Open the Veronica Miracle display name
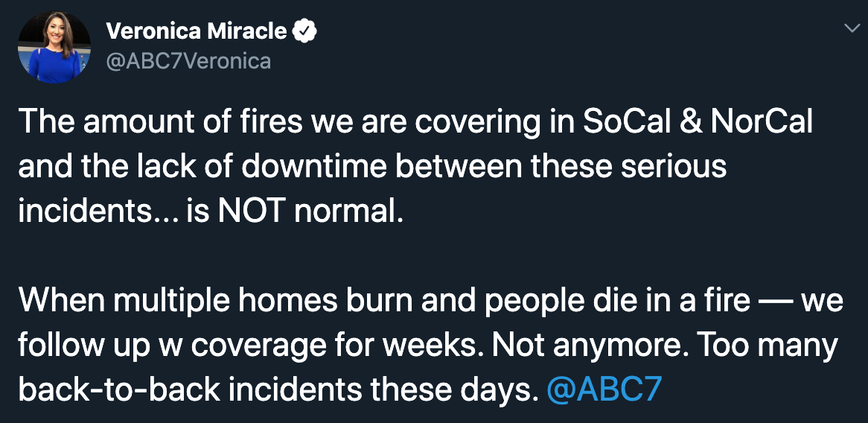Viewport: 868px width, 423px height. (x=197, y=31)
